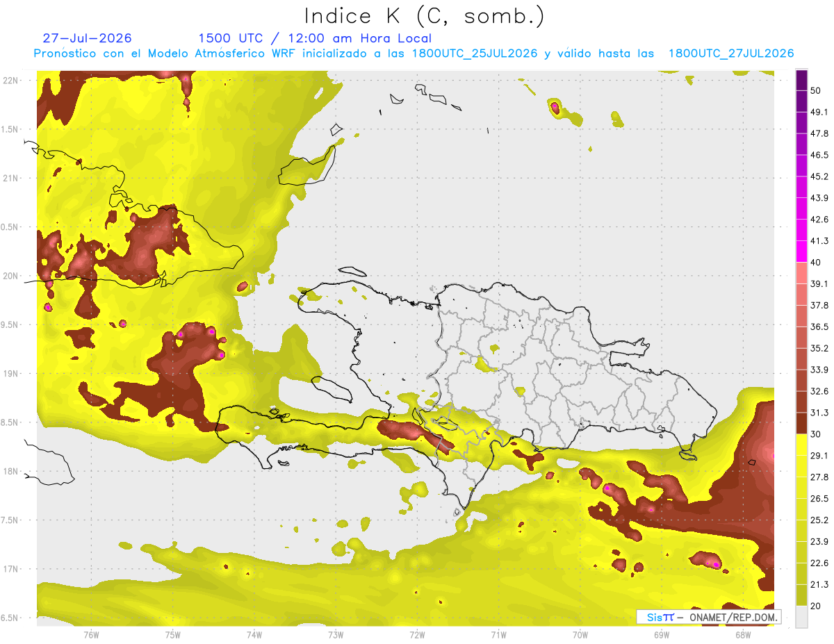Click the latitude label '19N'
Viewport: 834px width, 644px height.
tap(10, 374)
